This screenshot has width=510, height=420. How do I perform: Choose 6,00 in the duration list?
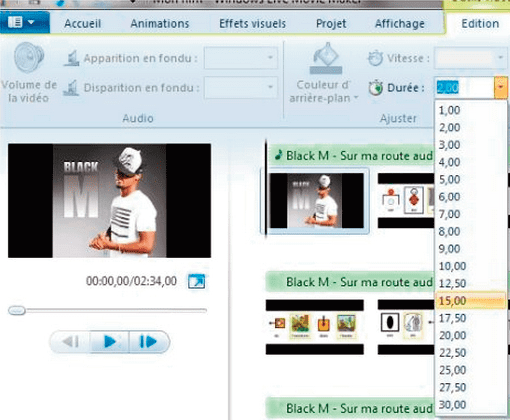click(471, 197)
